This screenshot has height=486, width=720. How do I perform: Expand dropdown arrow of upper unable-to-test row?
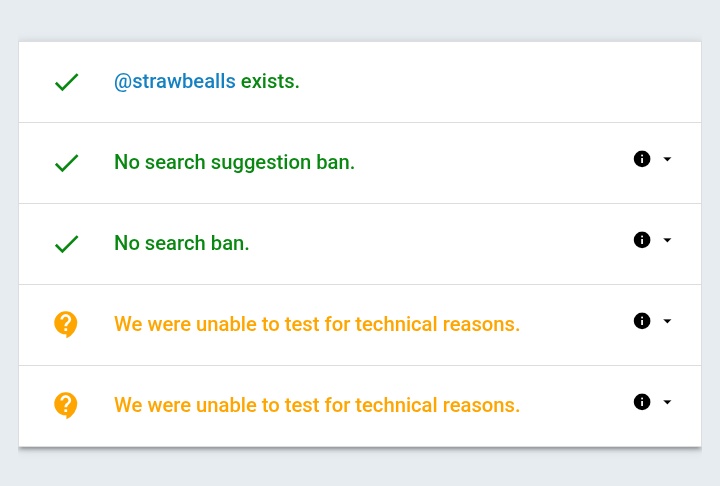pyautogui.click(x=667, y=321)
